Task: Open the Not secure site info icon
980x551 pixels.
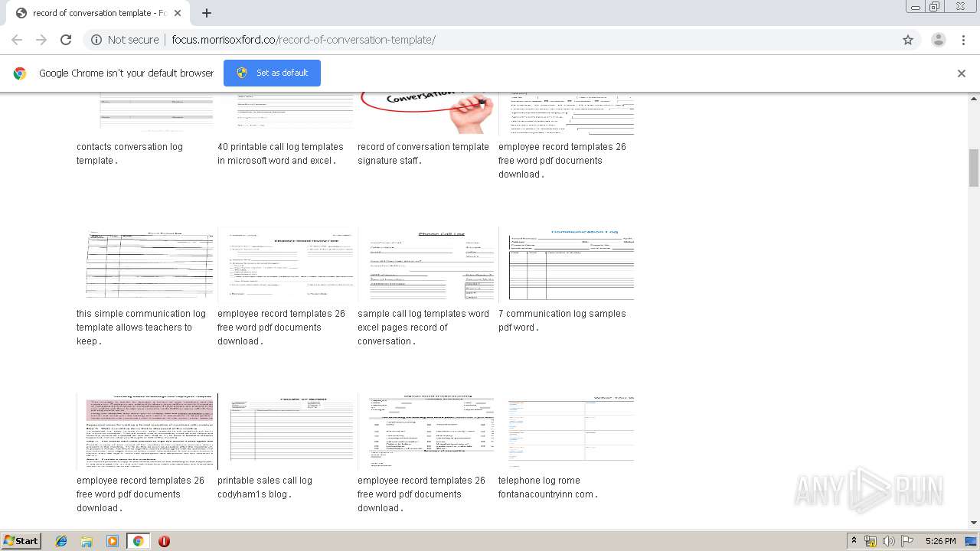Action: tap(96, 40)
